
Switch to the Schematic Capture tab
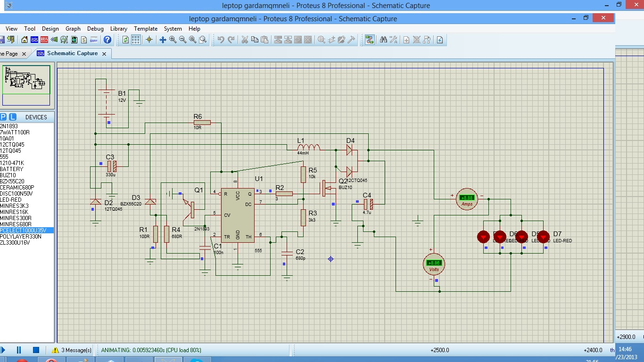click(x=72, y=53)
